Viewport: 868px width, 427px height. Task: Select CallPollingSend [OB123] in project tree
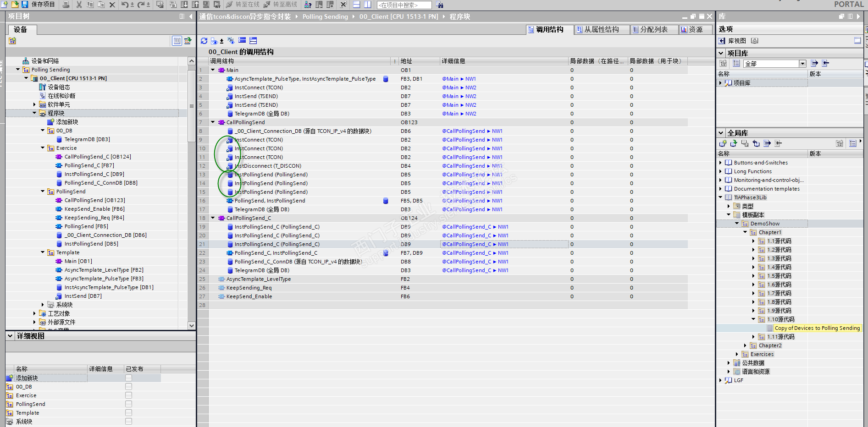(x=94, y=200)
